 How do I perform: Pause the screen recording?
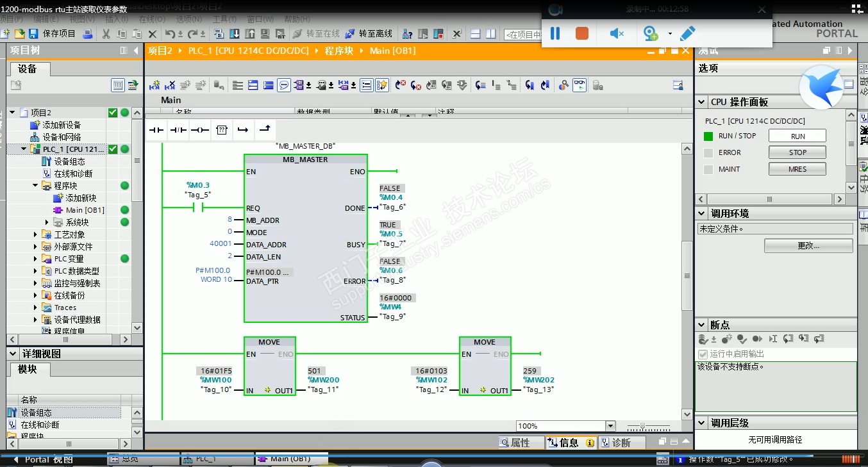555,33
